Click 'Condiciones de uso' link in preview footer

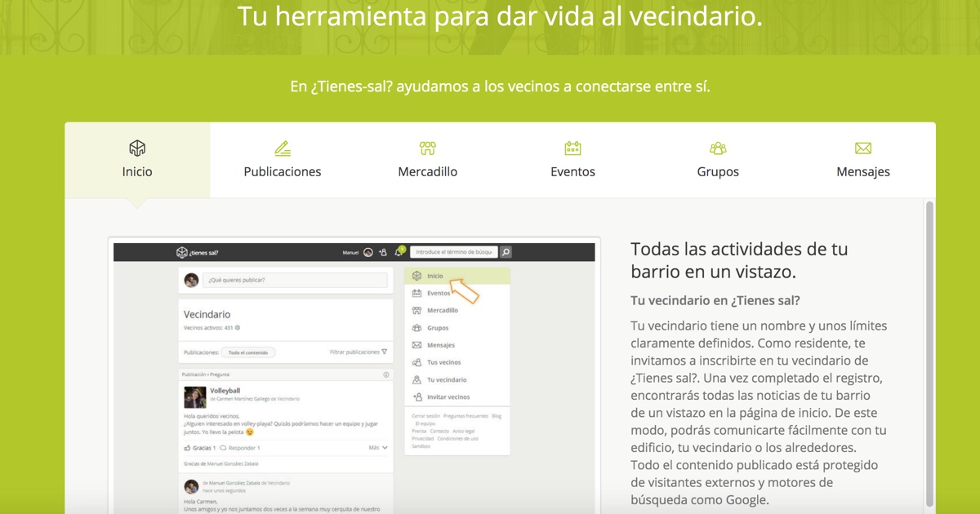[458, 438]
